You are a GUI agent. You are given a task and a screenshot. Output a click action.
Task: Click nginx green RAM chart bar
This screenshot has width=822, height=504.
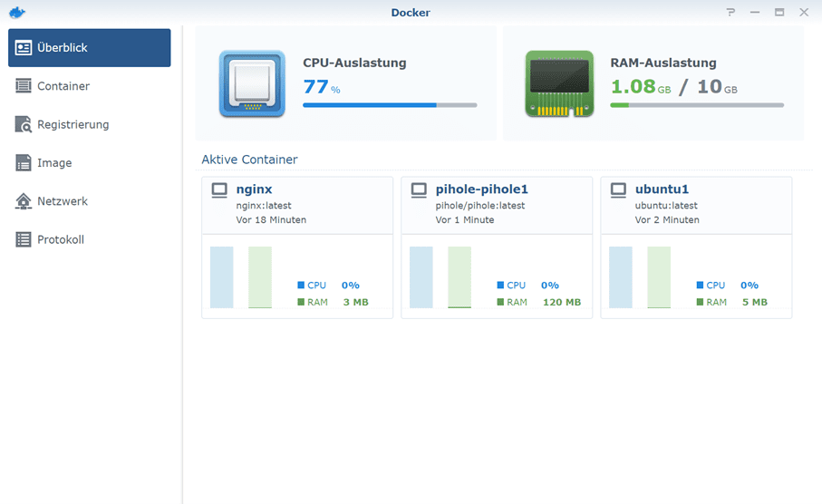click(x=260, y=276)
